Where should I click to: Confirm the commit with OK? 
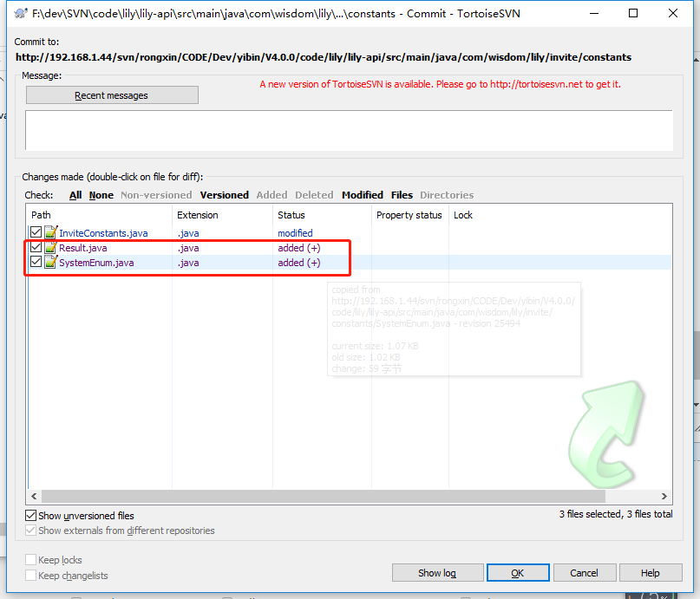coord(518,573)
